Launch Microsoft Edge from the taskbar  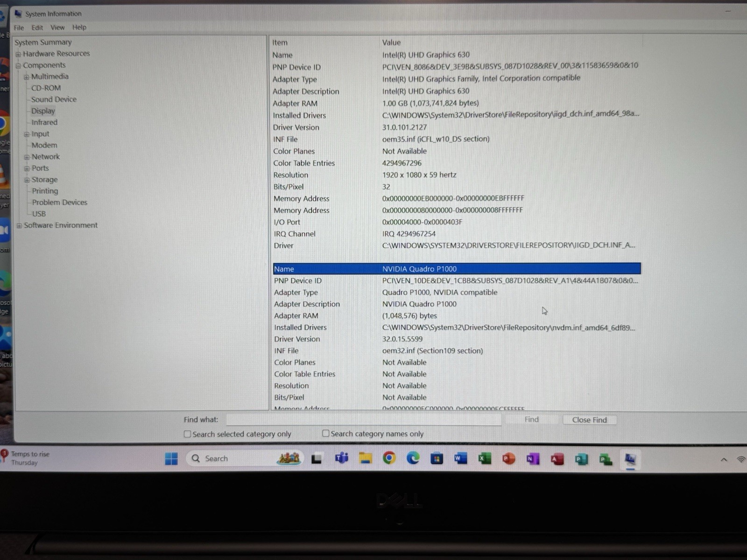click(x=413, y=459)
